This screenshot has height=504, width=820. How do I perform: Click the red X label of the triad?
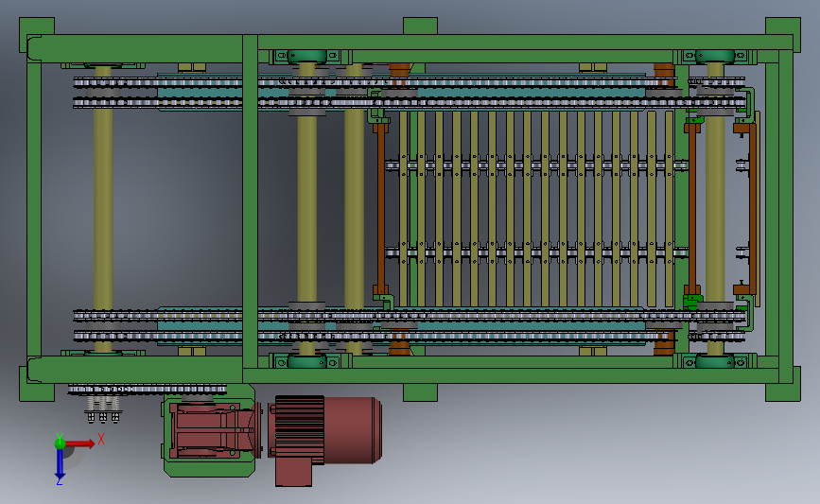pos(101,439)
